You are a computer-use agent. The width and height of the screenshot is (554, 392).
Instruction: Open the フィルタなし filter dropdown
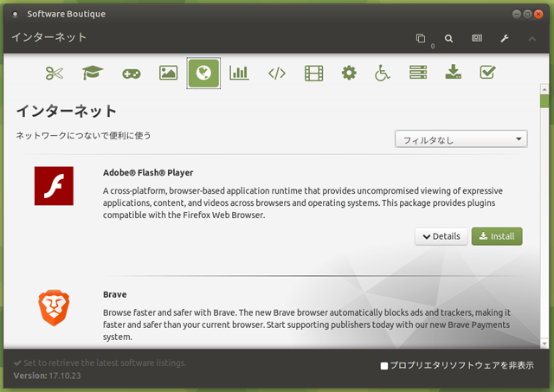pyautogui.click(x=461, y=138)
